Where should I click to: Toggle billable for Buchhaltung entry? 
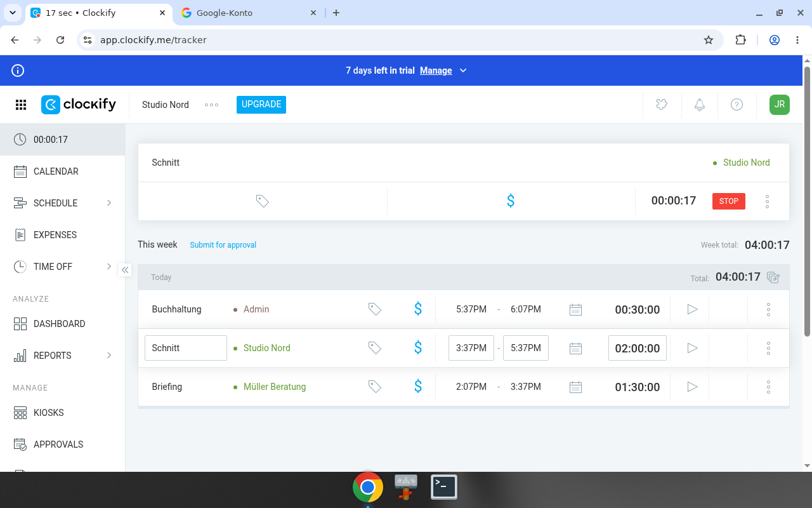pos(418,309)
